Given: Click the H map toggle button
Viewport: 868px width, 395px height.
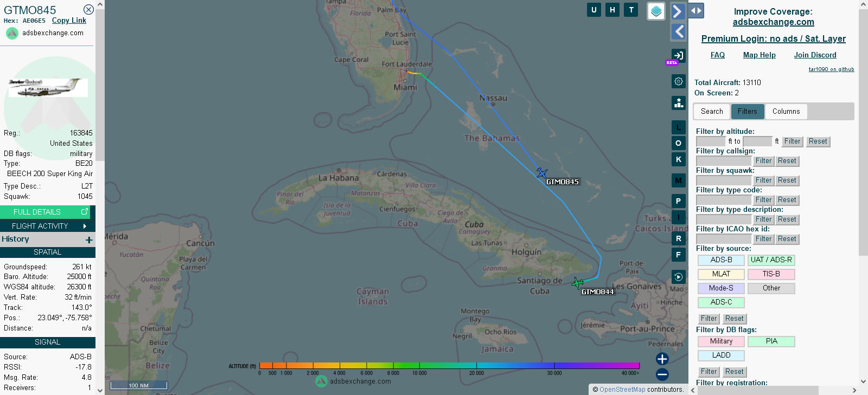Looking at the screenshot, I should [x=612, y=10].
